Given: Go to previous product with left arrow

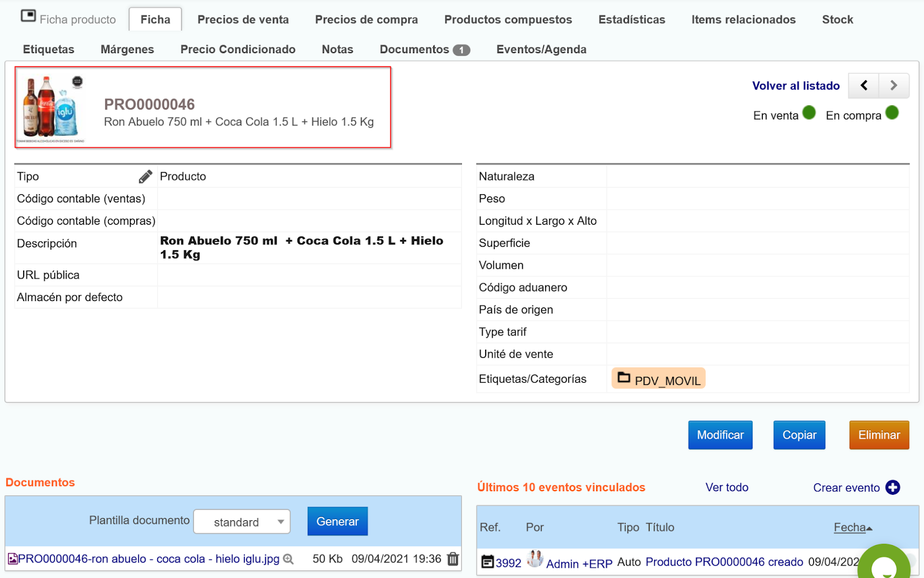Looking at the screenshot, I should pyautogui.click(x=863, y=86).
